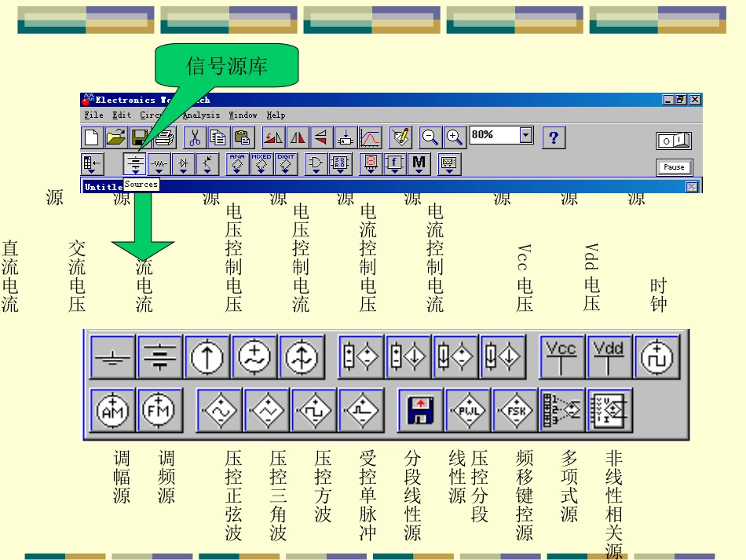
Task: Select the Vcc voltage source
Action: coord(561,357)
